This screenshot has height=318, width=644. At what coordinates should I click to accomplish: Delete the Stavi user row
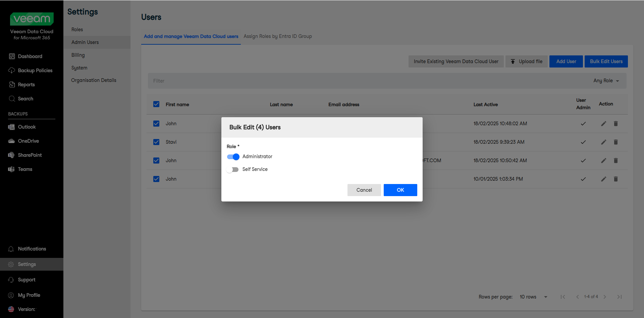tap(616, 142)
